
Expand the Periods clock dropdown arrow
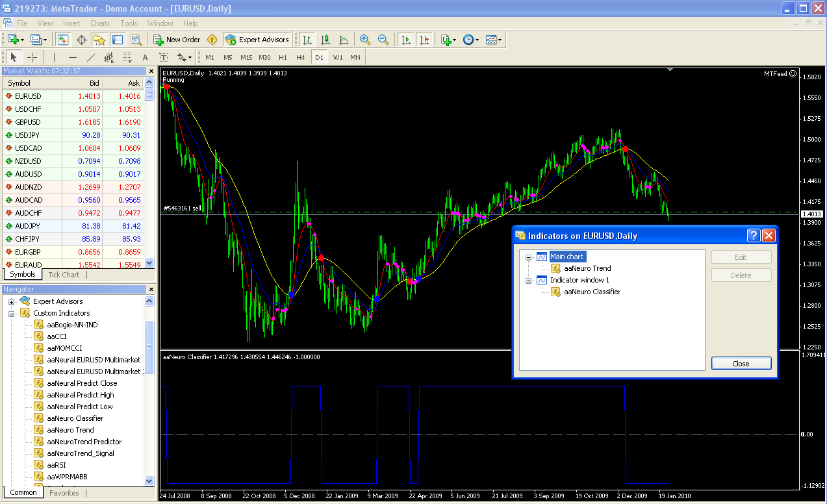477,40
